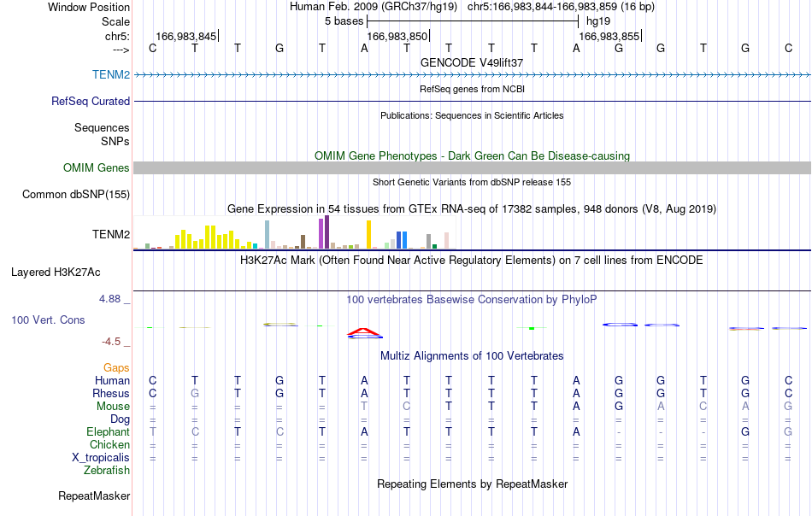Open the RefSeq Curated track label
Image resolution: width=812 pixels, height=516 pixels.
pos(90,101)
